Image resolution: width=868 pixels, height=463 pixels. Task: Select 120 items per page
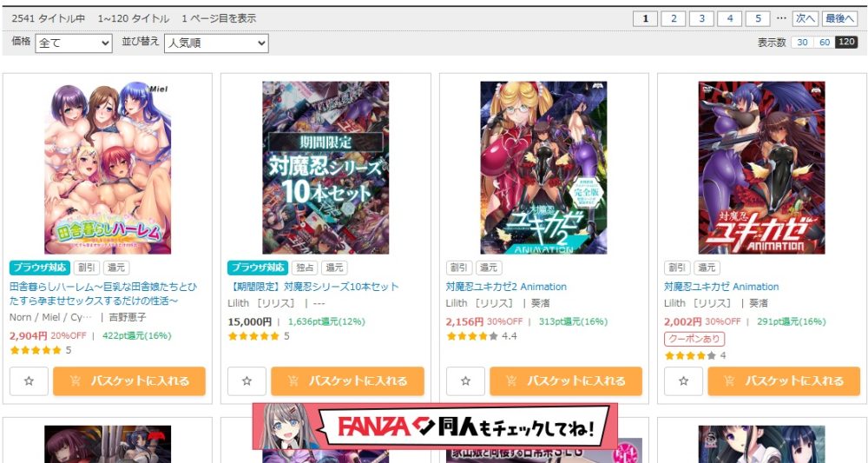pyautogui.click(x=846, y=43)
